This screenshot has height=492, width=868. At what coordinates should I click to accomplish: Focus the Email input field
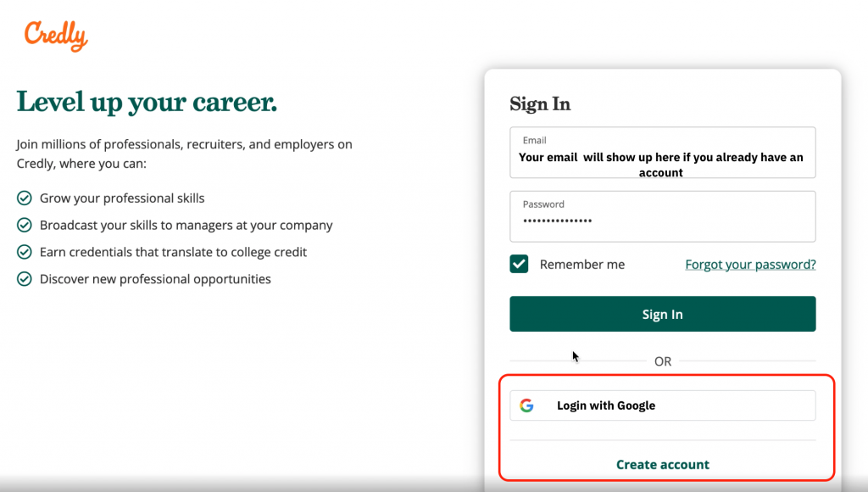(663, 153)
